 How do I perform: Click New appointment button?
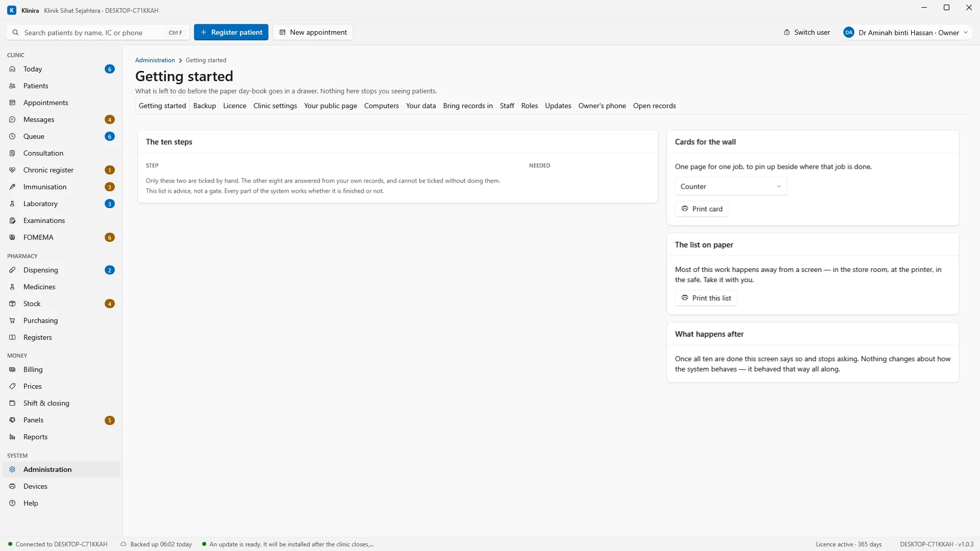[313, 32]
